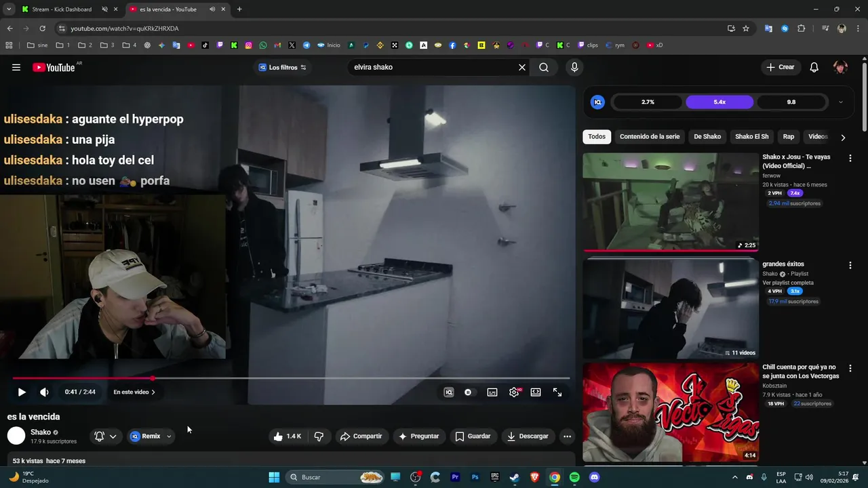Click into the search box with 'elvira shako'
The width and height of the screenshot is (868, 488).
click(x=431, y=67)
